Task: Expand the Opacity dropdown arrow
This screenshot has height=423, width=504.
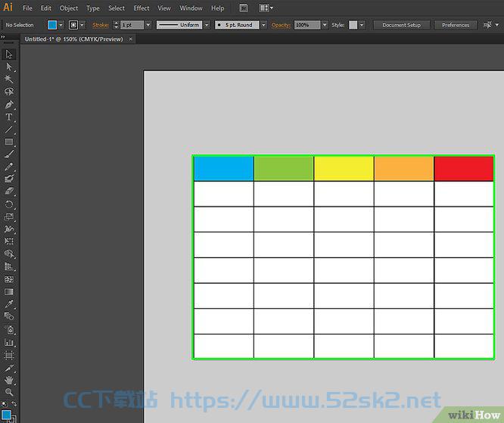Action: pos(325,25)
